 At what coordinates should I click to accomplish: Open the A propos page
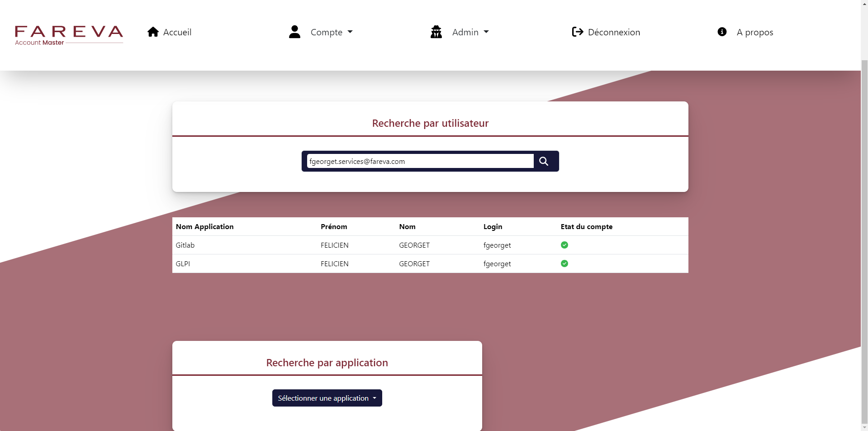click(x=754, y=32)
